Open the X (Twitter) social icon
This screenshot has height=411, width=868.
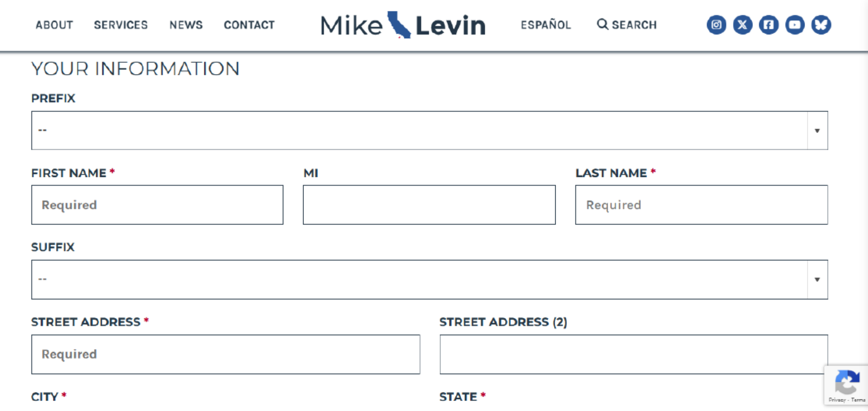coord(743,25)
